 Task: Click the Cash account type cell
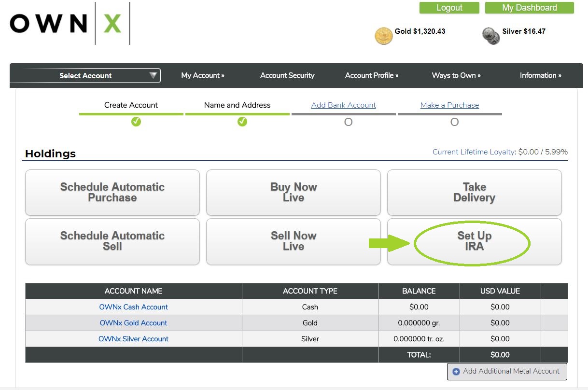tap(310, 307)
